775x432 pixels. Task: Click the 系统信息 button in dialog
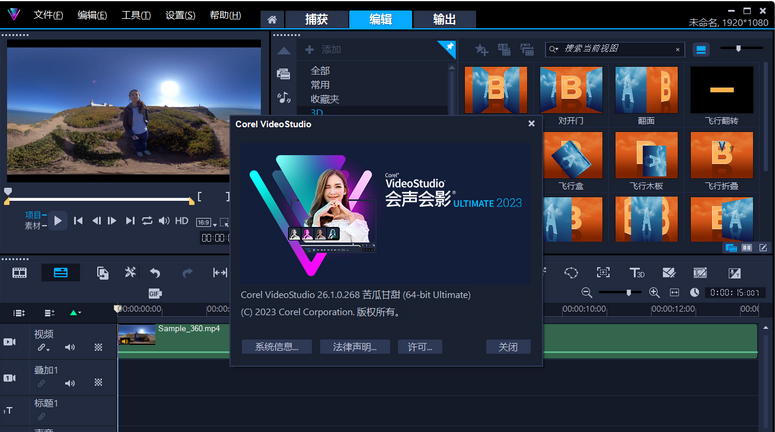[x=277, y=347]
